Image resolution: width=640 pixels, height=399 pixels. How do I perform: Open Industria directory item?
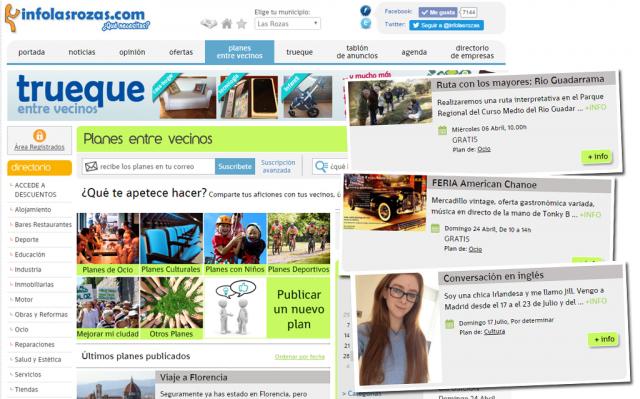[28, 269]
